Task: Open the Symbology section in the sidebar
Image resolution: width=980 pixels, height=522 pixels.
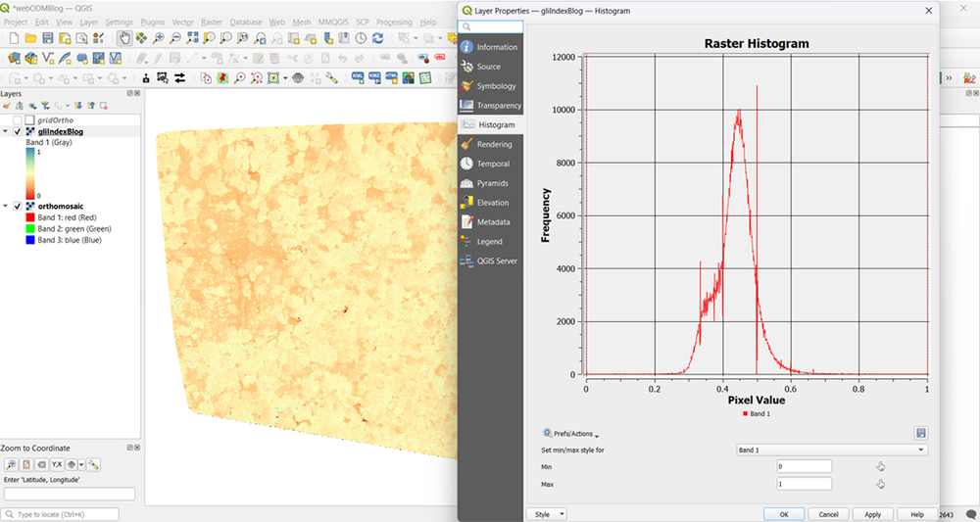Action: [495, 86]
